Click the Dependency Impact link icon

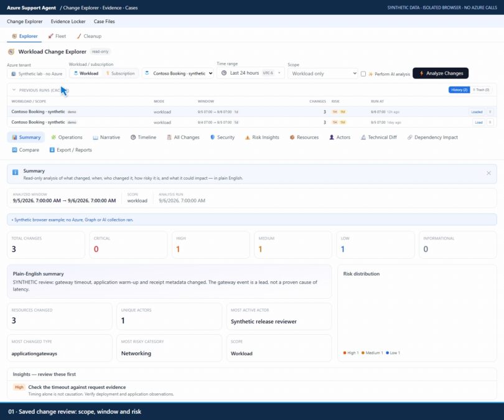(409, 138)
